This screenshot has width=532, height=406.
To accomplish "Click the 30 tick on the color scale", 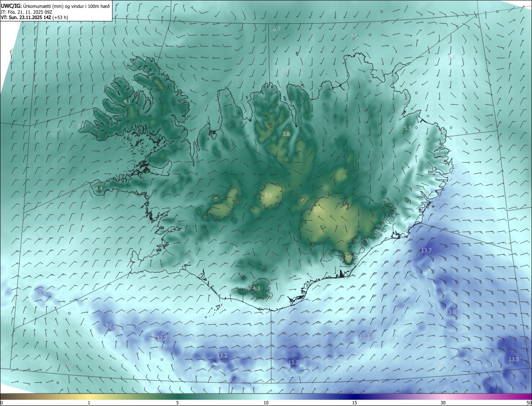I will pos(443,403).
